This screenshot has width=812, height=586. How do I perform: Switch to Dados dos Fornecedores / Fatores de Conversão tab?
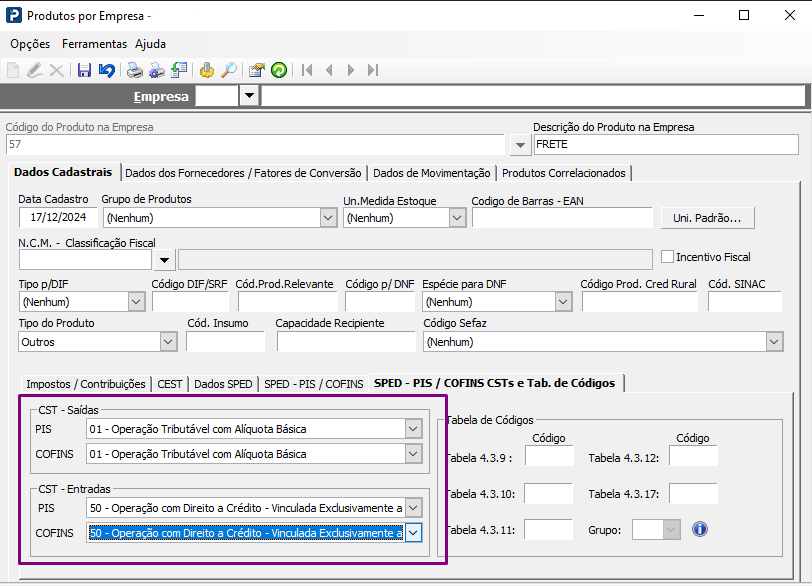(x=243, y=173)
